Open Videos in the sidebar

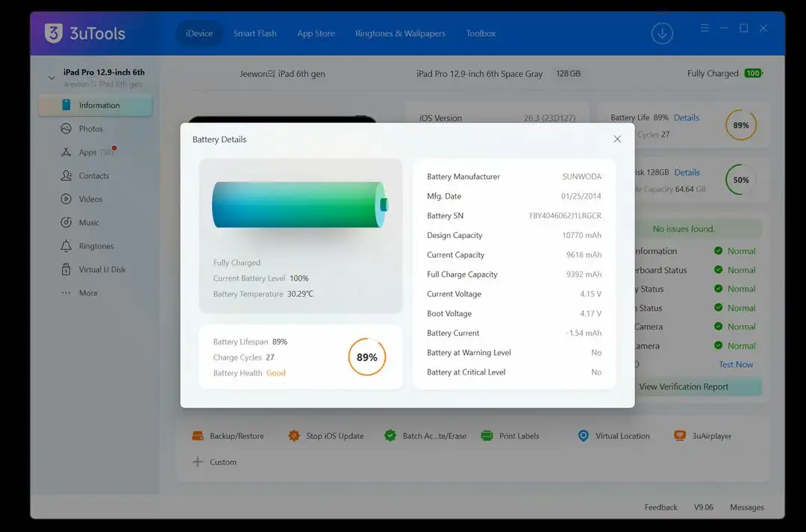(90, 199)
